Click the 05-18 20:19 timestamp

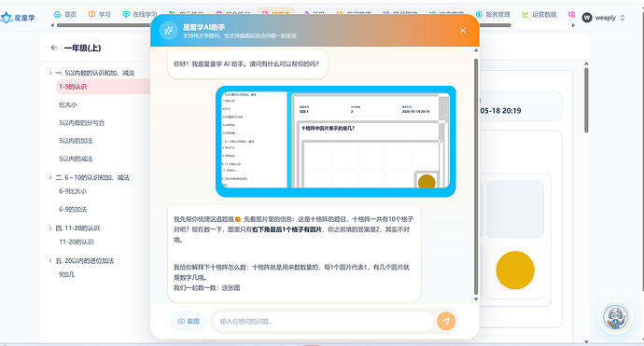click(500, 110)
